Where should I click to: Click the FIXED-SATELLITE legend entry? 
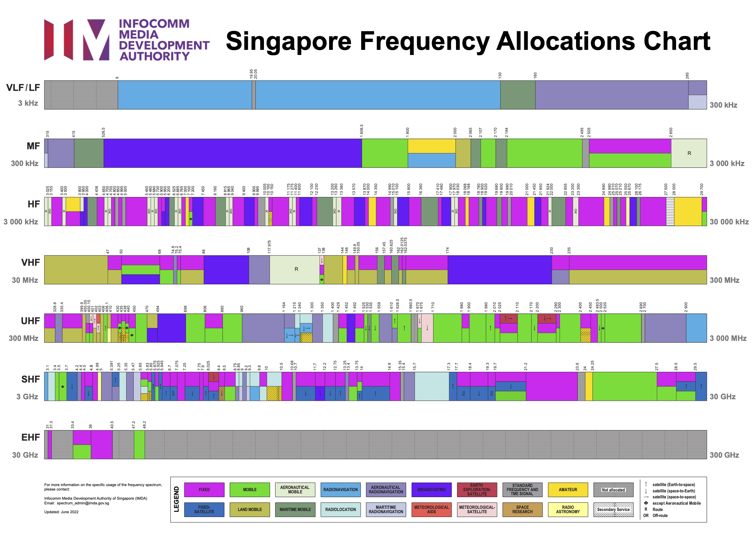[204, 509]
